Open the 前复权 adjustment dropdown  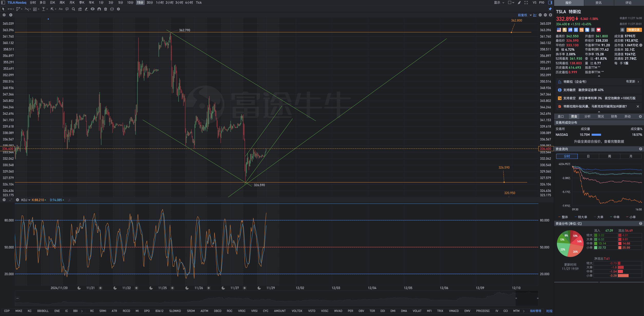pyautogui.click(x=525, y=15)
